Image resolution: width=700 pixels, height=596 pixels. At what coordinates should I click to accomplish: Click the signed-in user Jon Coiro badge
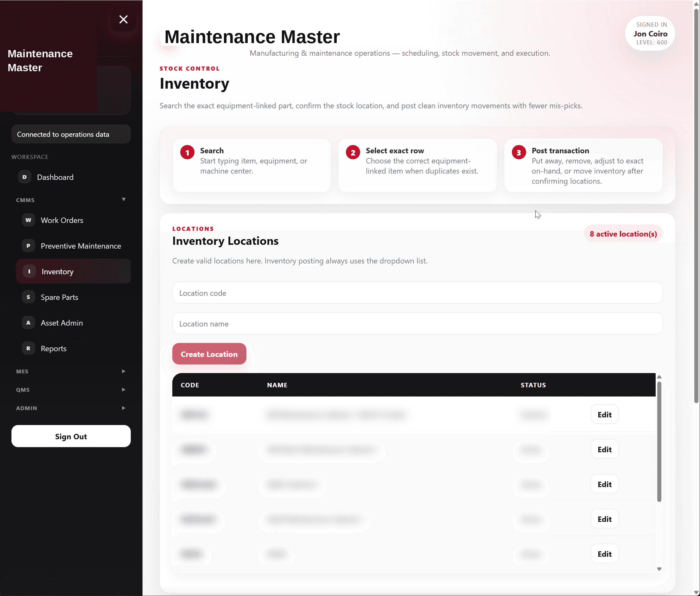650,34
